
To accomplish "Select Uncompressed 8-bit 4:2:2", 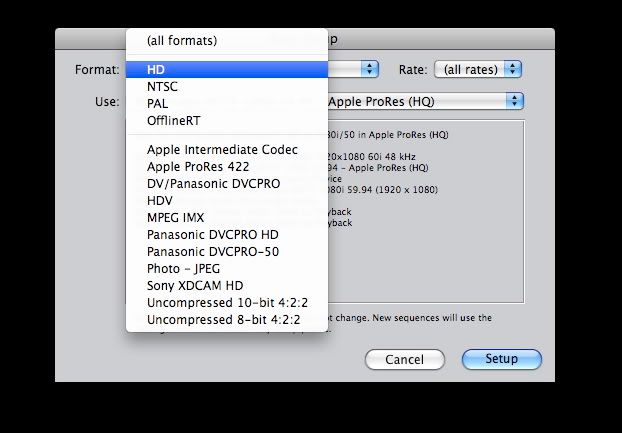I will point(227,320).
